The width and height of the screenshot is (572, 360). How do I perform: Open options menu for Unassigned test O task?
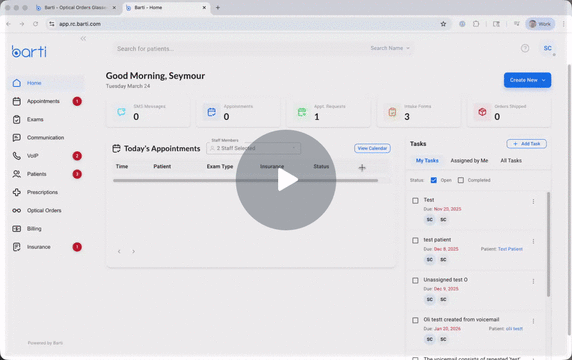click(x=533, y=281)
